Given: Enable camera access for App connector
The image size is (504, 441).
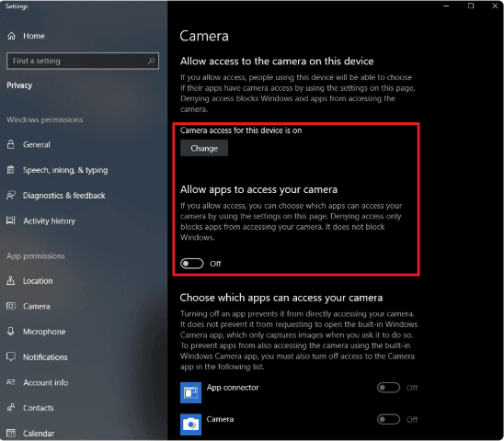Looking at the screenshot, I should click(388, 388).
